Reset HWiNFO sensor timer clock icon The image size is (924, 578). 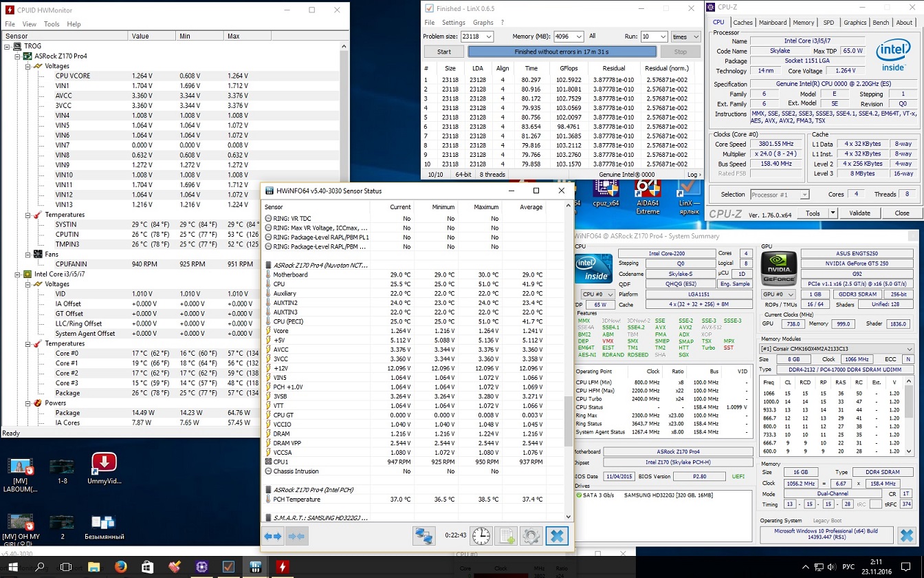pyautogui.click(x=481, y=536)
